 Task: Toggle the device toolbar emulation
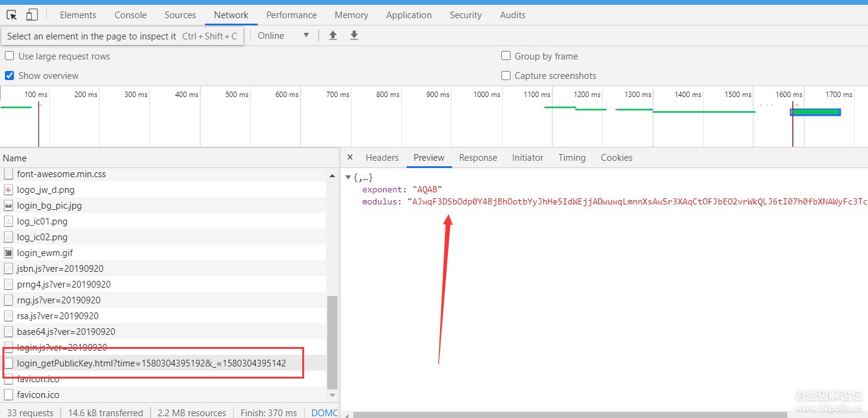click(32, 15)
